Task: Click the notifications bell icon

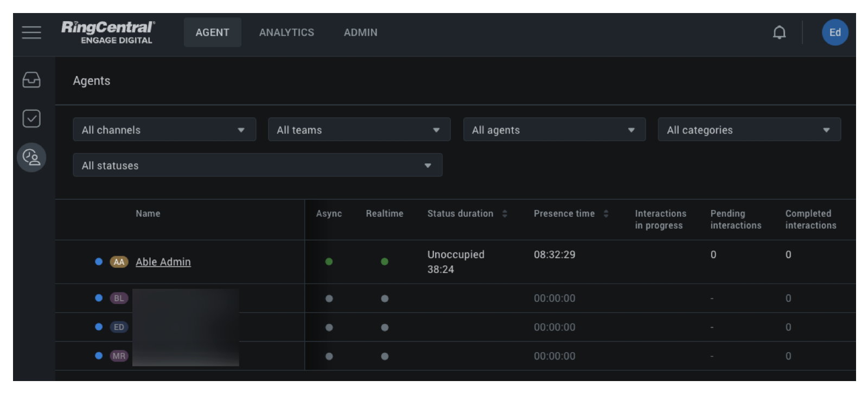Action: click(779, 33)
